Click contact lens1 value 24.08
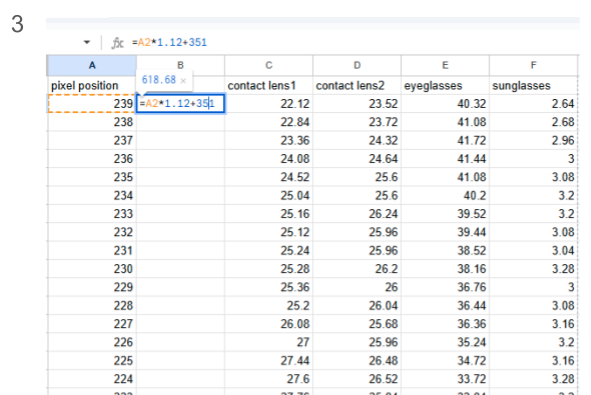The height and width of the screenshot is (395, 591). point(268,159)
